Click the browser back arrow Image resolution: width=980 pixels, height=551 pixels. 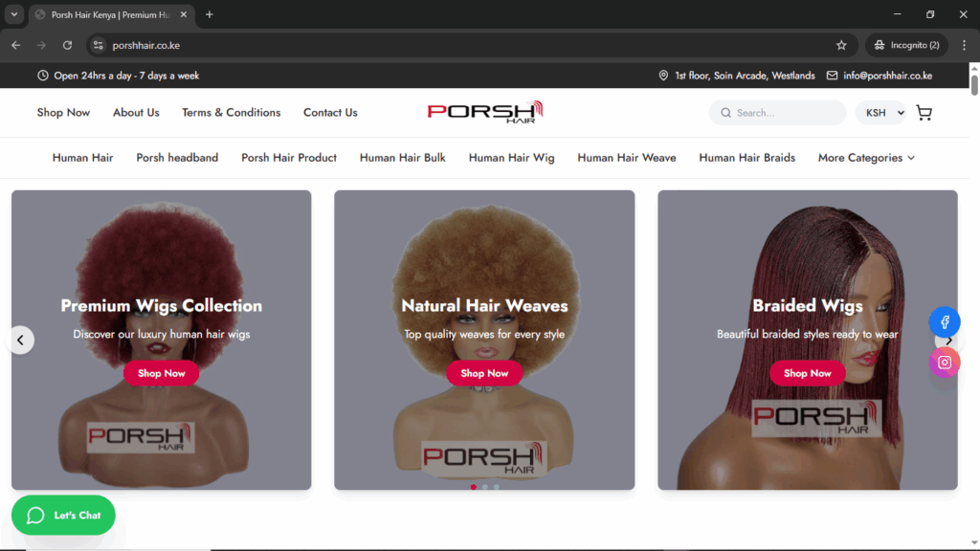(x=16, y=45)
